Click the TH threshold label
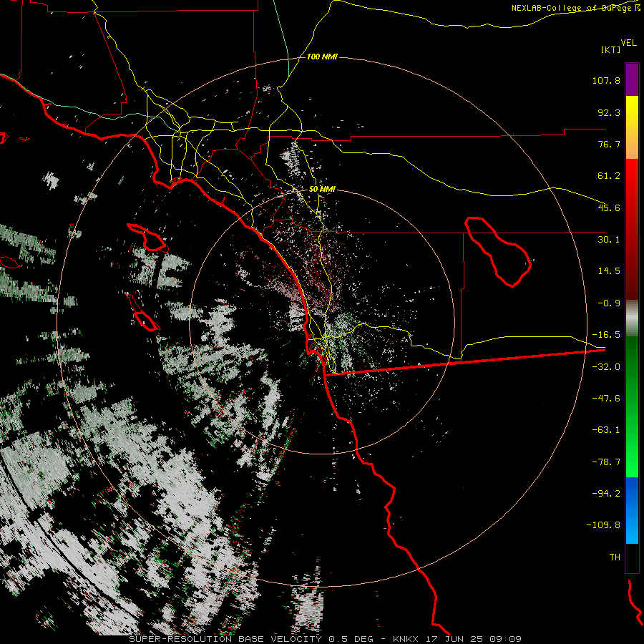The image size is (644, 644). pos(615,557)
